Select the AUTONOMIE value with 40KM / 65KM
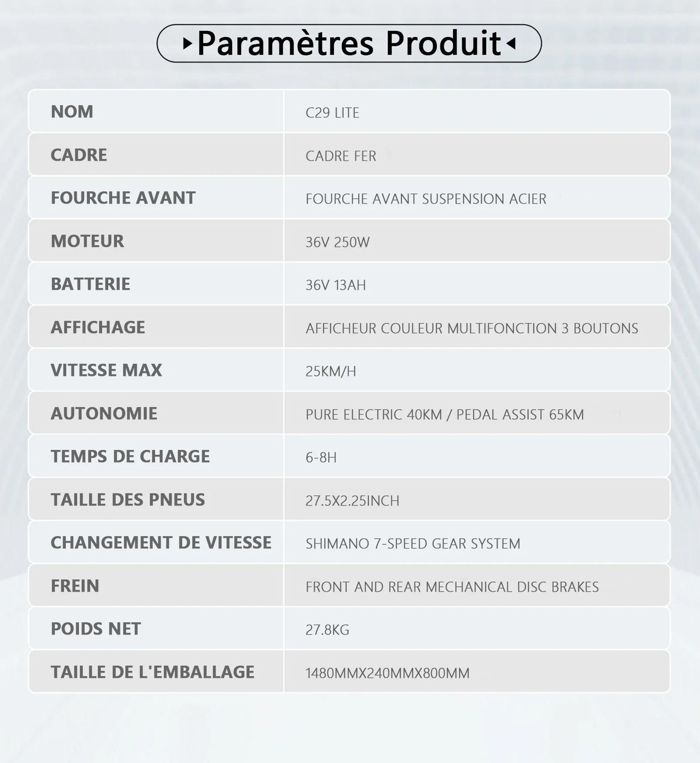 coord(444,415)
